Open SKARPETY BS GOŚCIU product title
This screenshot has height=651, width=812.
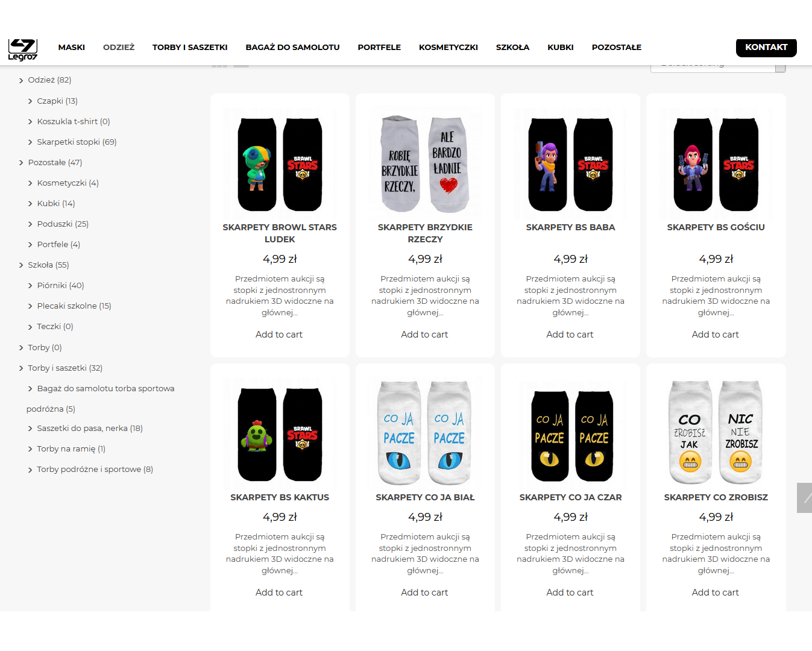(x=716, y=227)
